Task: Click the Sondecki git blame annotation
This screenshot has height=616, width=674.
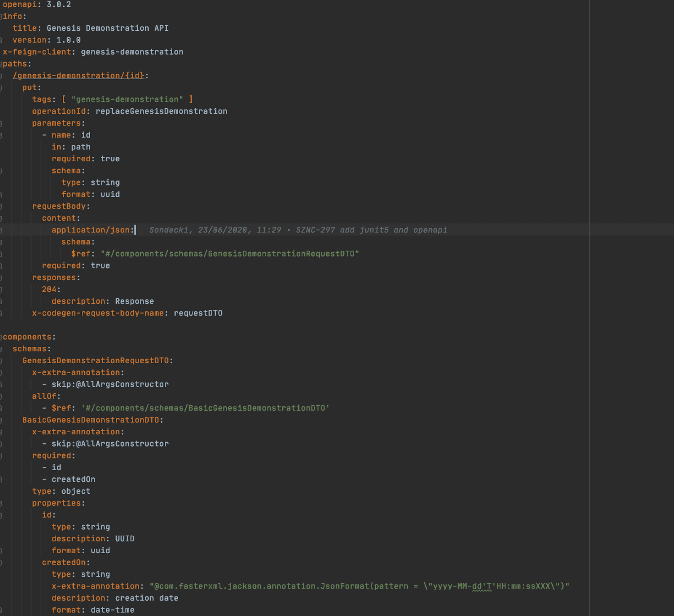Action: (298, 230)
